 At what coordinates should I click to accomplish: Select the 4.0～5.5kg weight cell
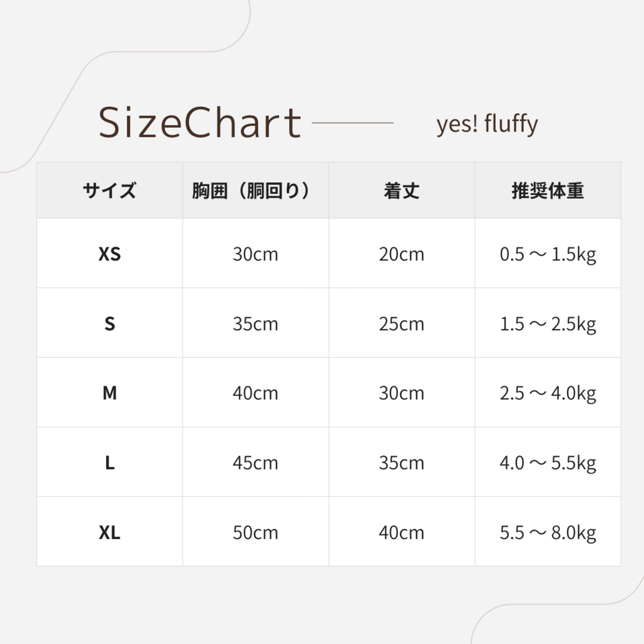547,462
